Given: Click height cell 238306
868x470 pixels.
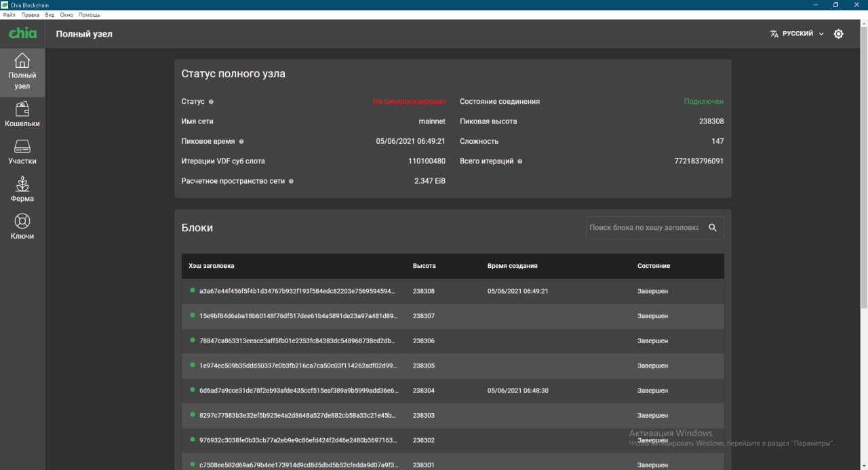Looking at the screenshot, I should coord(424,341).
